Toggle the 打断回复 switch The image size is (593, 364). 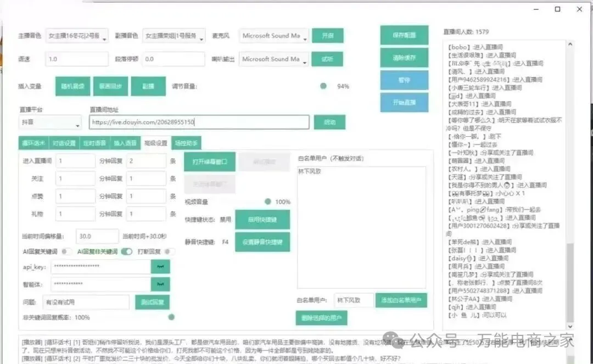click(x=169, y=251)
